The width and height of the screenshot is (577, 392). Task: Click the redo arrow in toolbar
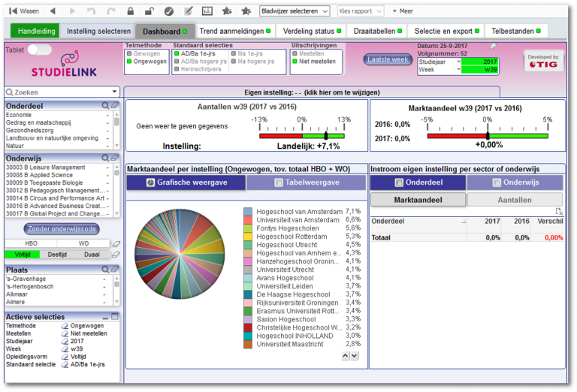tap(110, 11)
